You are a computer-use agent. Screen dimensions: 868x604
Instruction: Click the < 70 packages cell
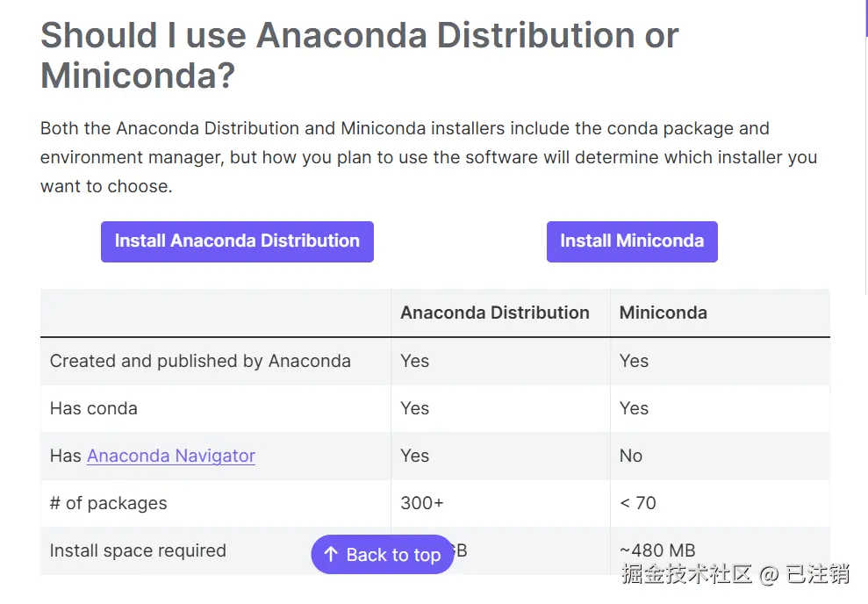[x=638, y=503]
